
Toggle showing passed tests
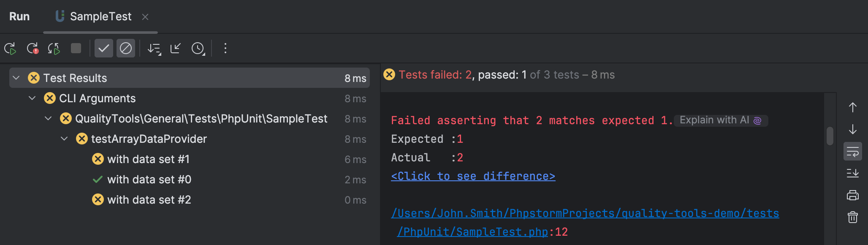coord(104,48)
